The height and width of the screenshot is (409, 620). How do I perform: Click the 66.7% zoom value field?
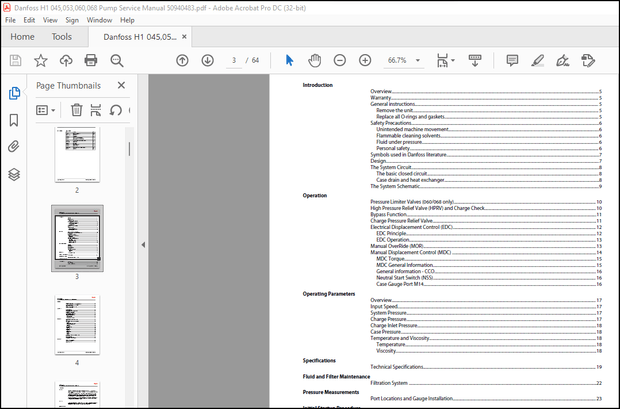(x=397, y=61)
